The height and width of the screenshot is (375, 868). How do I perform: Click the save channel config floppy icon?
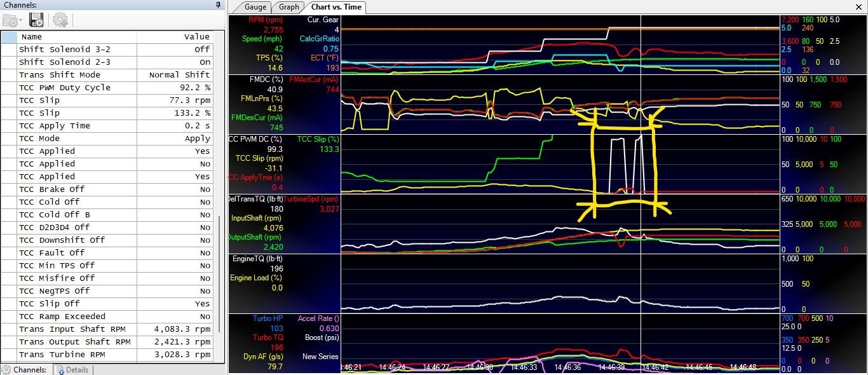pyautogui.click(x=37, y=20)
